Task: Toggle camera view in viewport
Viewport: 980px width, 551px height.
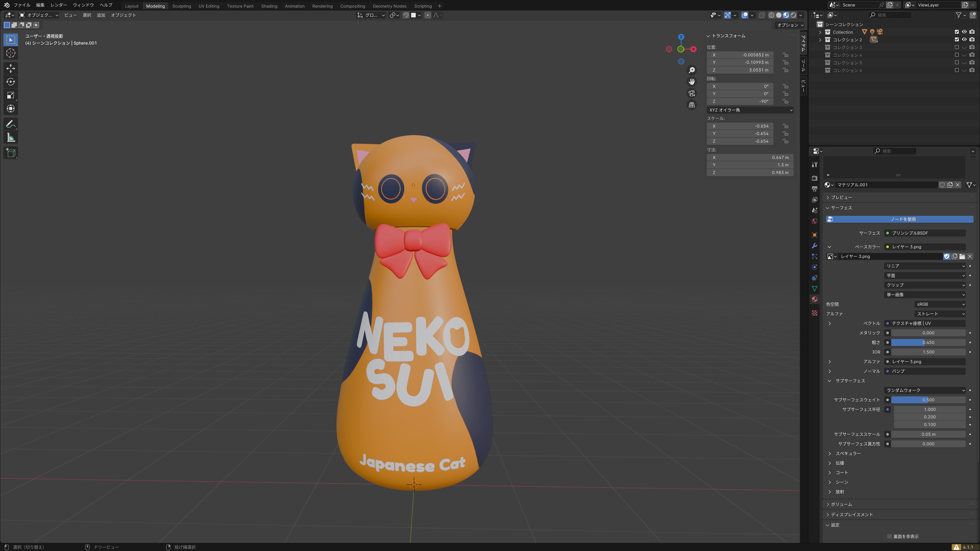Action: [x=692, y=93]
